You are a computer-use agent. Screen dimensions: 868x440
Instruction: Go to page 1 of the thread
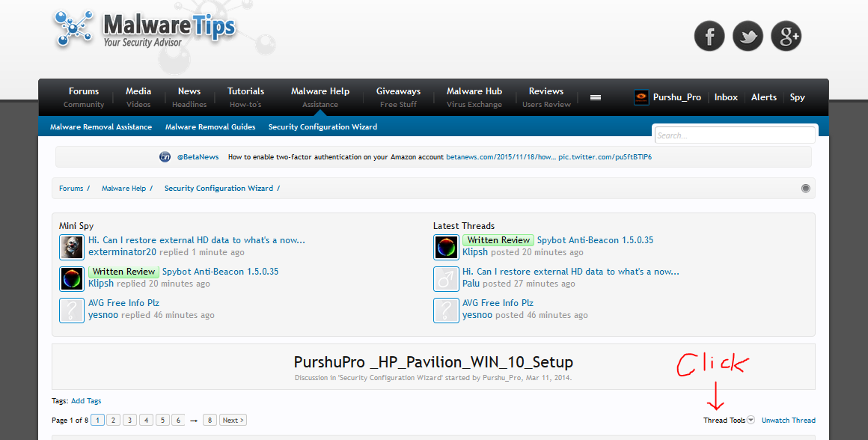click(97, 420)
